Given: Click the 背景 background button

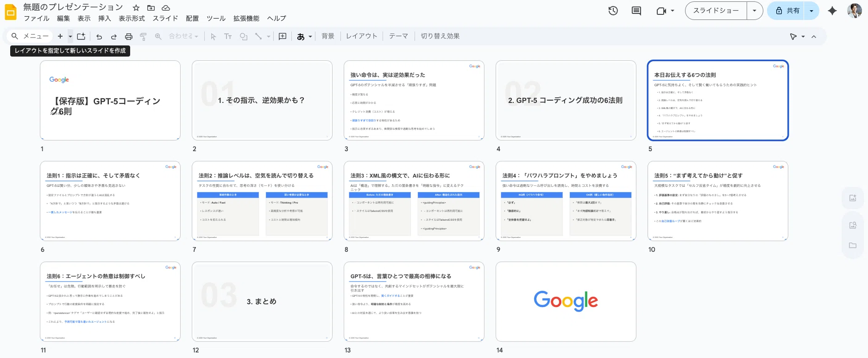Looking at the screenshot, I should (x=328, y=36).
